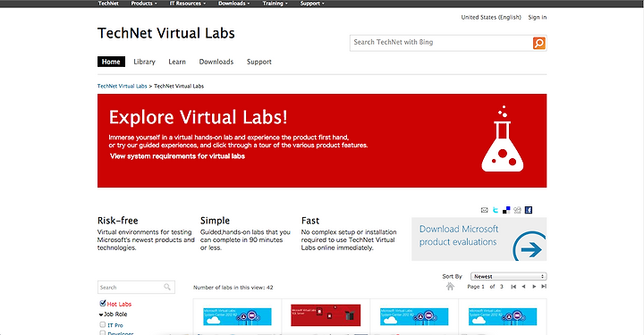Click 'Number of labs in this view: 42'
Screen dimensions: 644x335
coord(233,288)
